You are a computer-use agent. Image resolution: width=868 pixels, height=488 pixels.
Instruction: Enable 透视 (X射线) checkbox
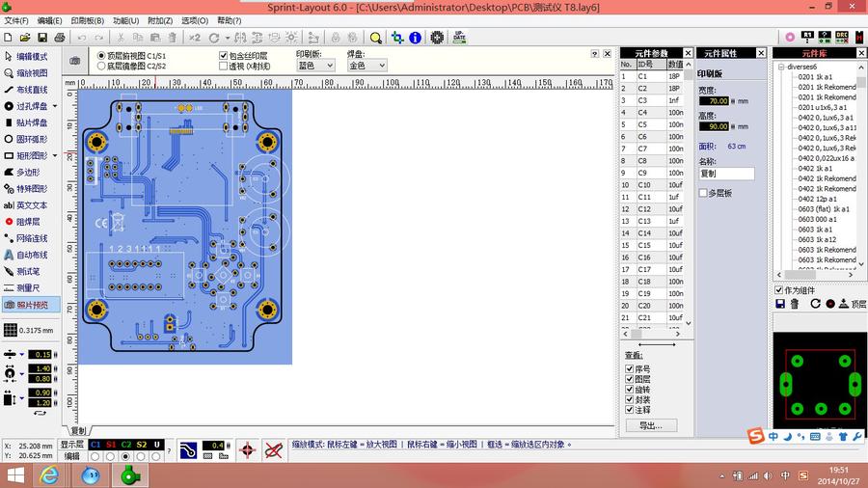(x=223, y=66)
